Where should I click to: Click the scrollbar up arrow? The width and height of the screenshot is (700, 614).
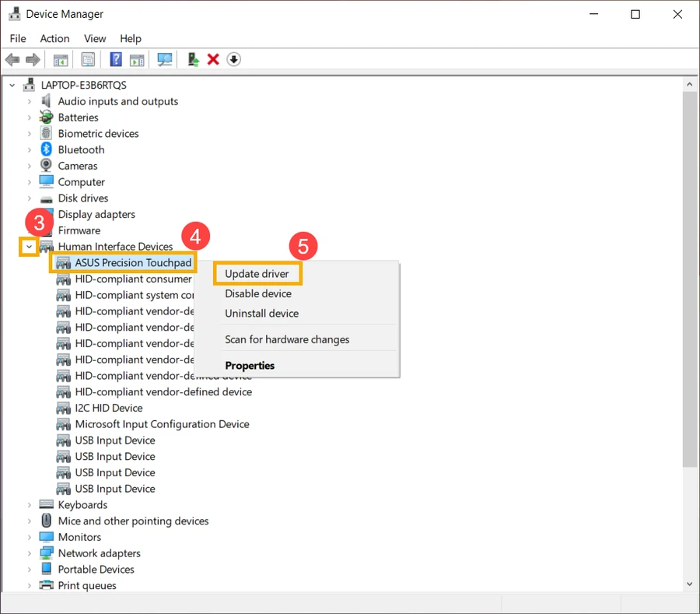[690, 84]
